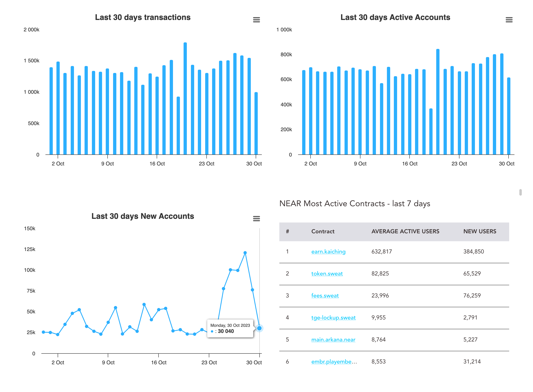The image size is (533, 392).
Task: Click the peak point in New Accounts line
Action: pyautogui.click(x=245, y=253)
